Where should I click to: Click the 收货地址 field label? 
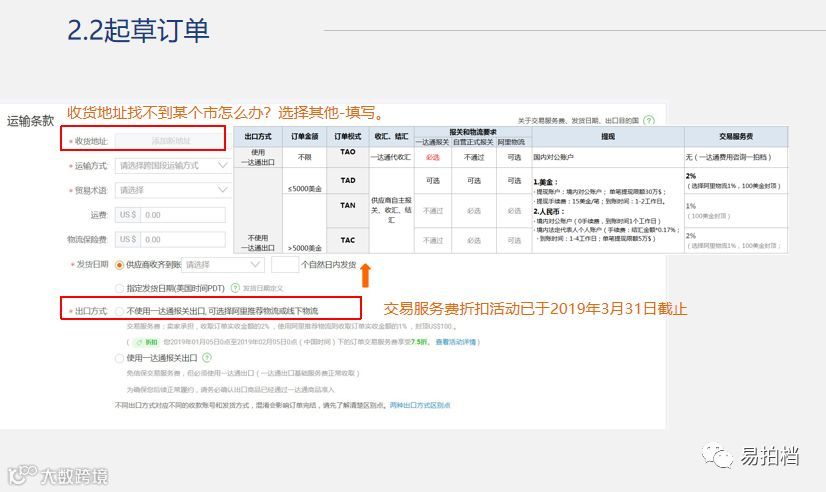tap(91, 141)
